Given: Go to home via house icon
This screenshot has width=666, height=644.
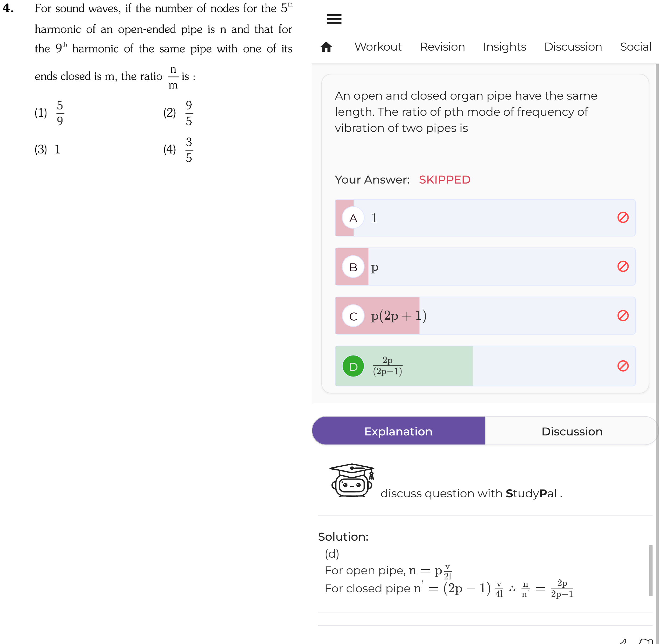Looking at the screenshot, I should click(x=326, y=47).
